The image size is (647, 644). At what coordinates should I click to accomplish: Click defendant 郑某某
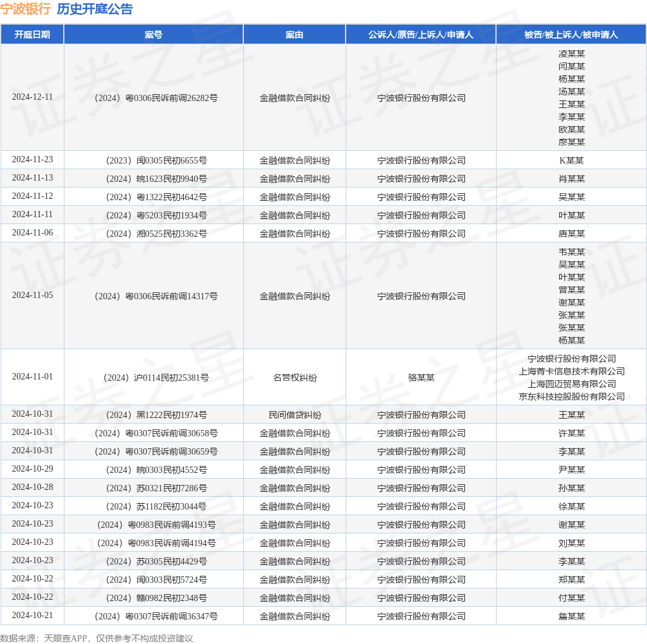coord(571,580)
